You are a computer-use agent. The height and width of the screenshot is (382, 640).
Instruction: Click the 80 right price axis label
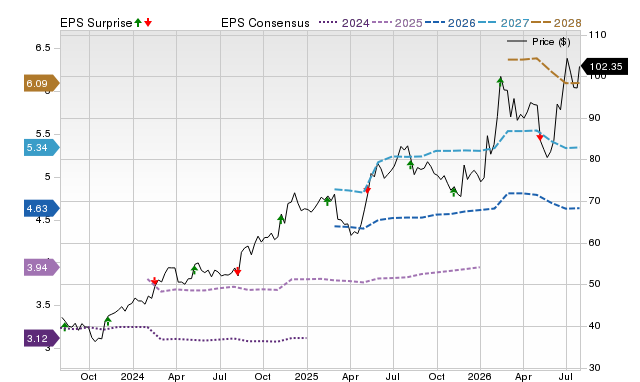(x=595, y=159)
